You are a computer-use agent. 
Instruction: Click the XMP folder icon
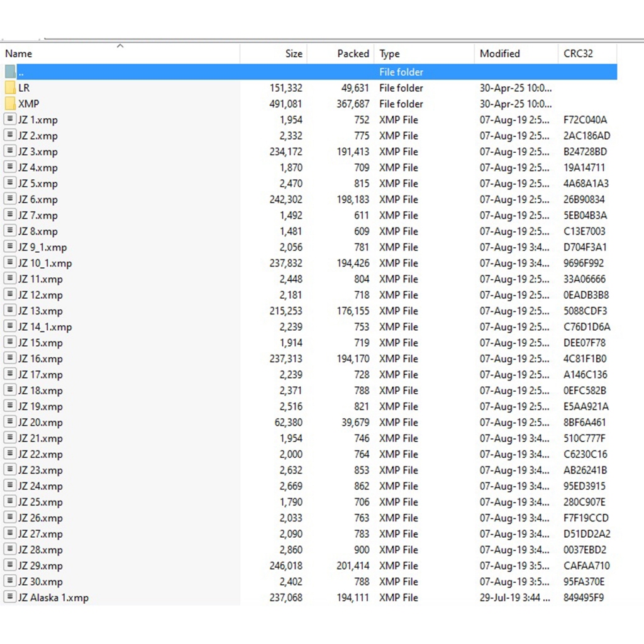10,104
